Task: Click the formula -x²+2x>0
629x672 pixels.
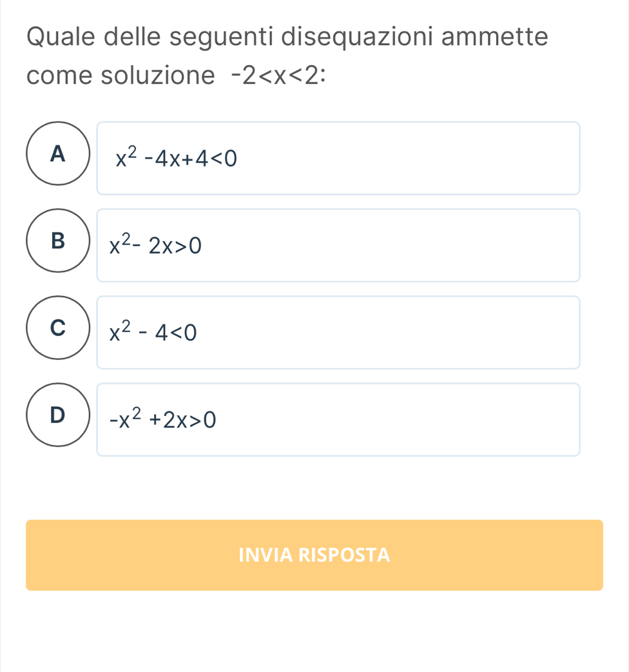Action: click(162, 420)
